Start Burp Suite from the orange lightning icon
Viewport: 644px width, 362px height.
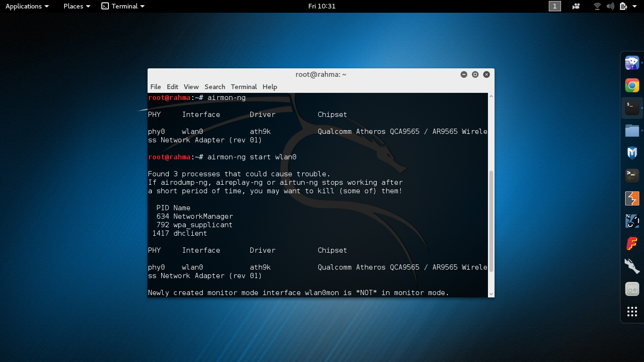coord(632,198)
